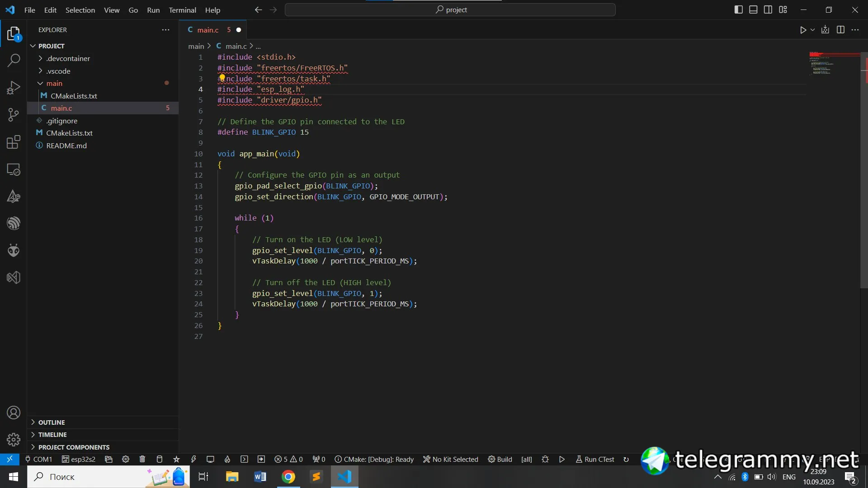The width and height of the screenshot is (868, 488).
Task: Toggle the primary side bar layout button
Action: [x=738, y=9]
